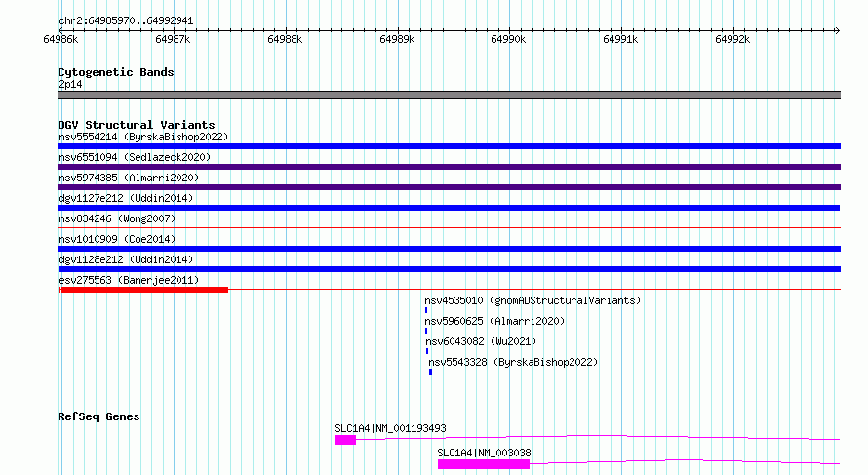Image resolution: width=868 pixels, height=475 pixels.
Task: Click the thick red segment of esv275563
Action: point(143,290)
